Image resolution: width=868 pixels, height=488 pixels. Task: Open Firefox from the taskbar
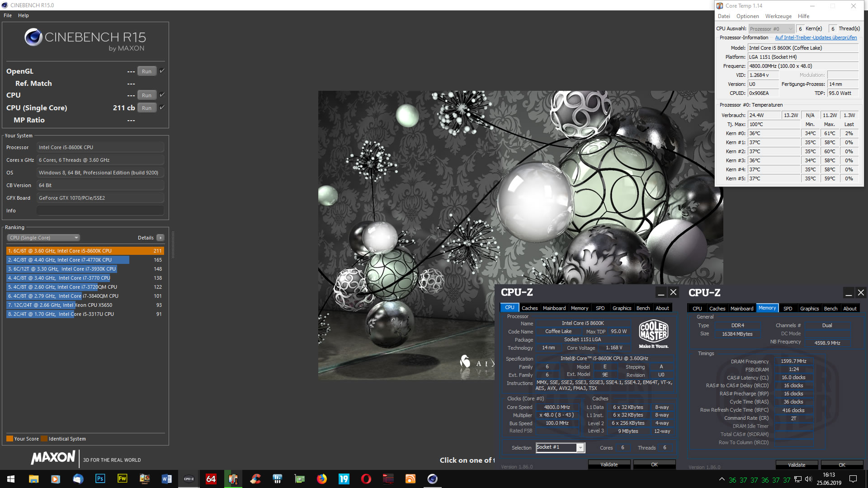(322, 479)
